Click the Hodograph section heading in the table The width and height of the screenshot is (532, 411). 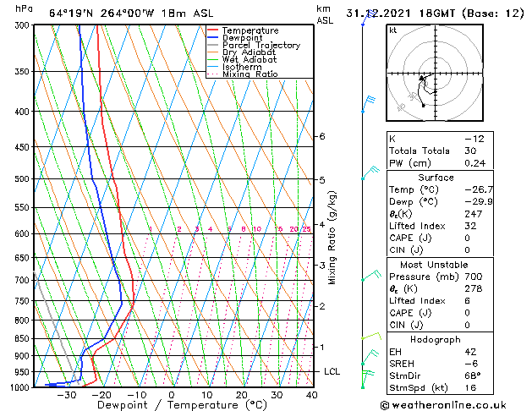(436, 340)
